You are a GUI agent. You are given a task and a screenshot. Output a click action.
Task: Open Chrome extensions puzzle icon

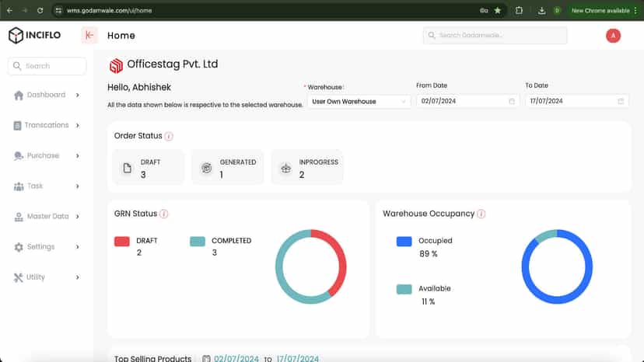point(519,10)
